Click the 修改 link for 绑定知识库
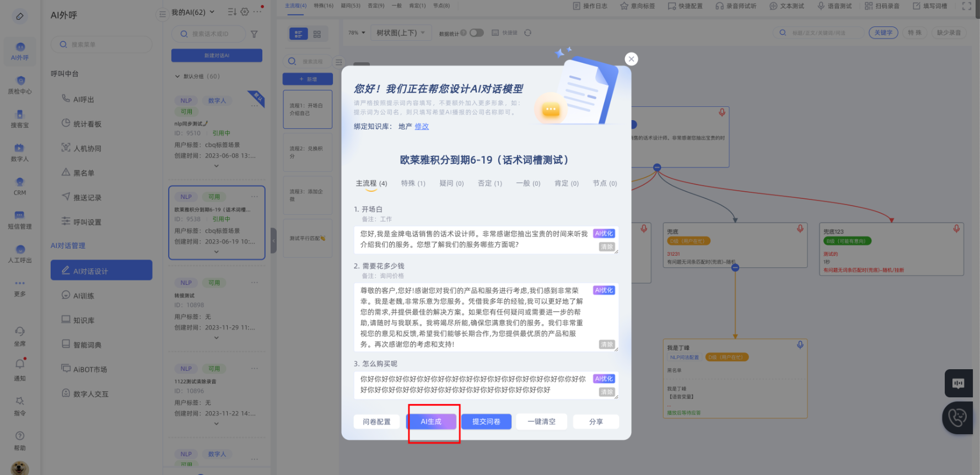 (422, 127)
